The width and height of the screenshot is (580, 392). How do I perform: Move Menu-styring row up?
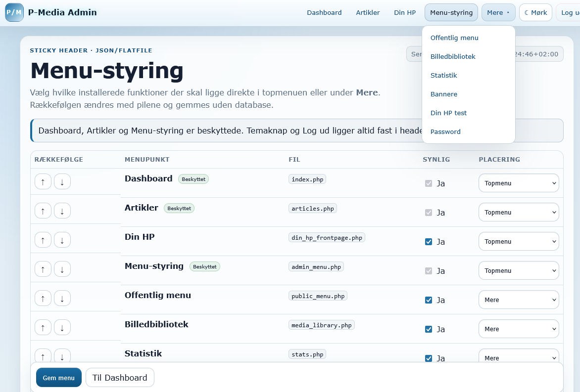pos(43,269)
